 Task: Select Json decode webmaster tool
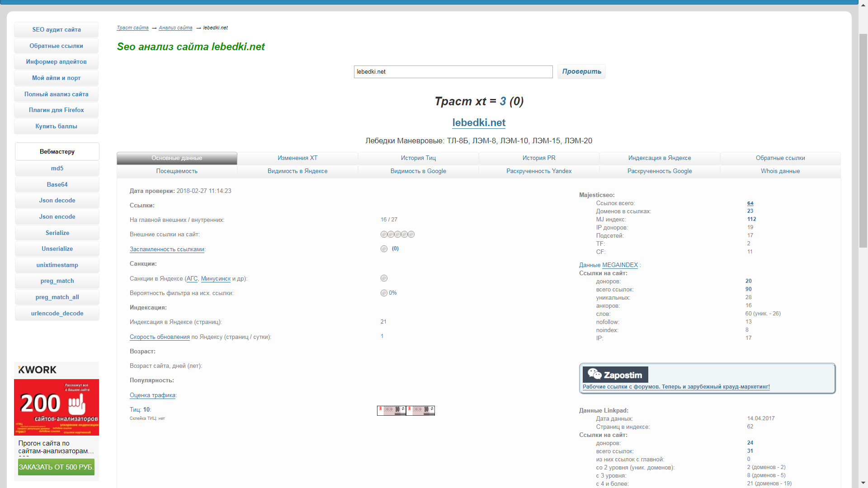[x=57, y=201]
